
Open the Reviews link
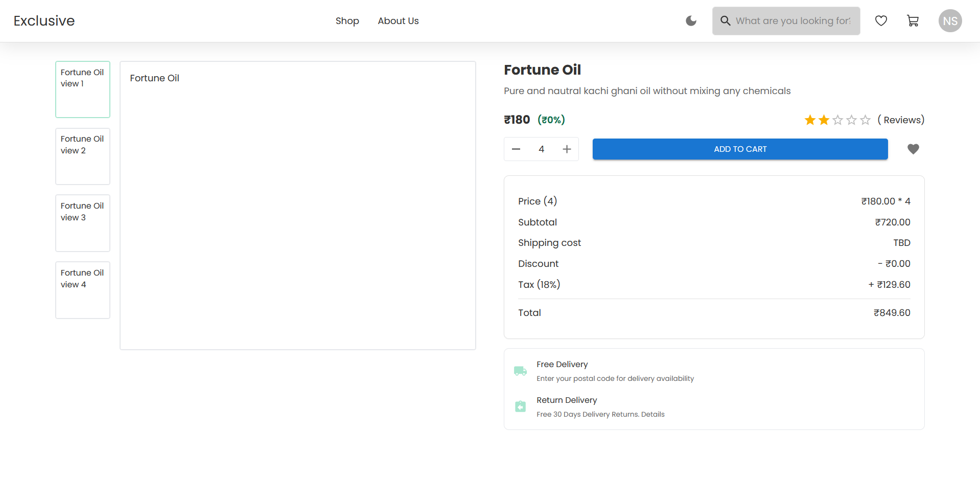pos(901,120)
